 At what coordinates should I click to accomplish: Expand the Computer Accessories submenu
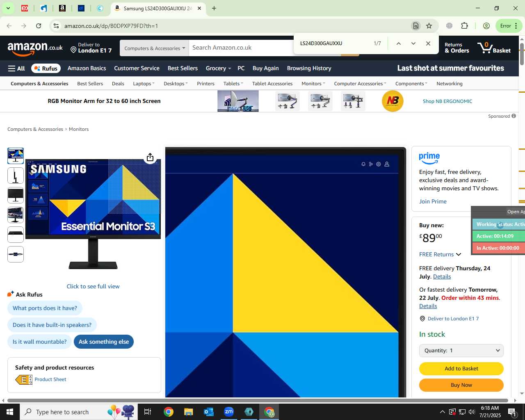tap(360, 84)
